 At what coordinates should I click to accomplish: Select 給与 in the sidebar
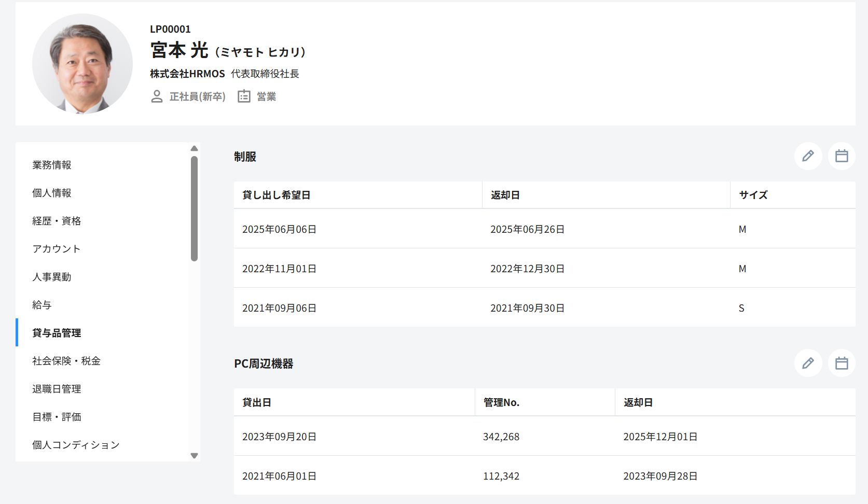pos(42,305)
